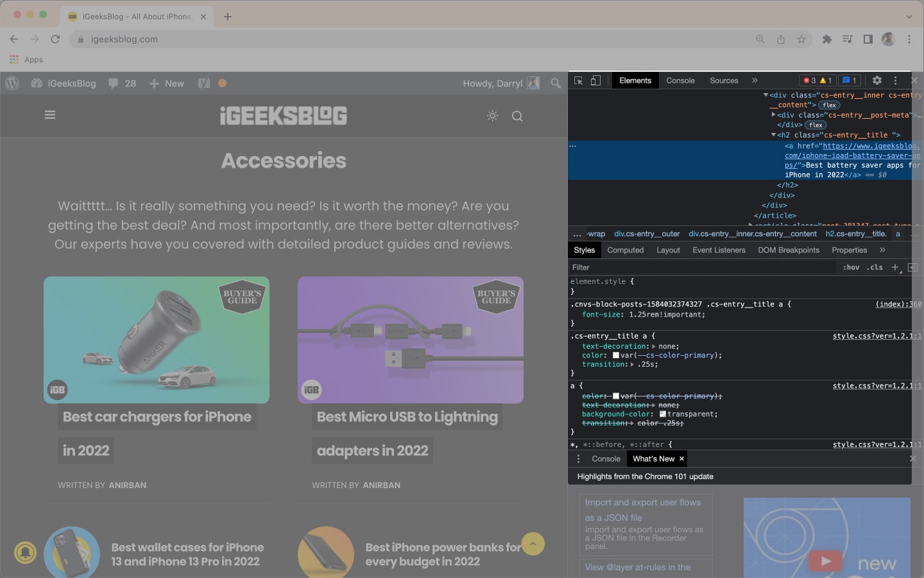Open a new browser tab
The height and width of the screenshot is (578, 924).
click(x=228, y=17)
